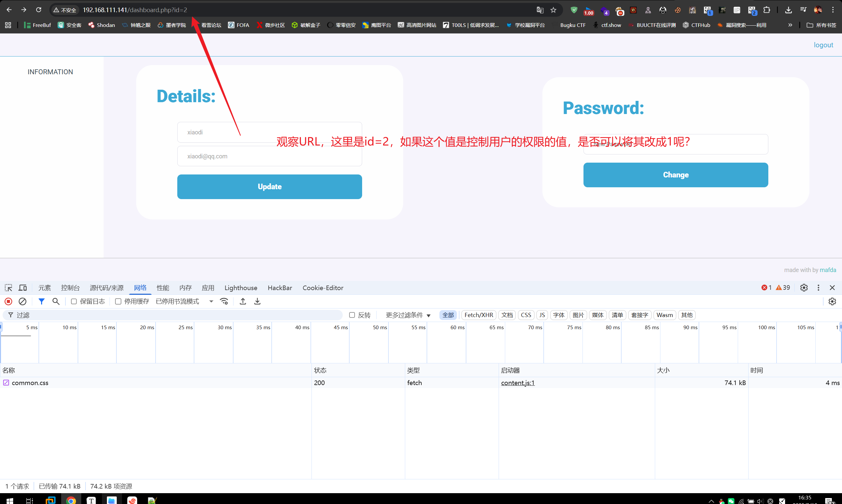Activate the inspect element picker icon

[9, 288]
